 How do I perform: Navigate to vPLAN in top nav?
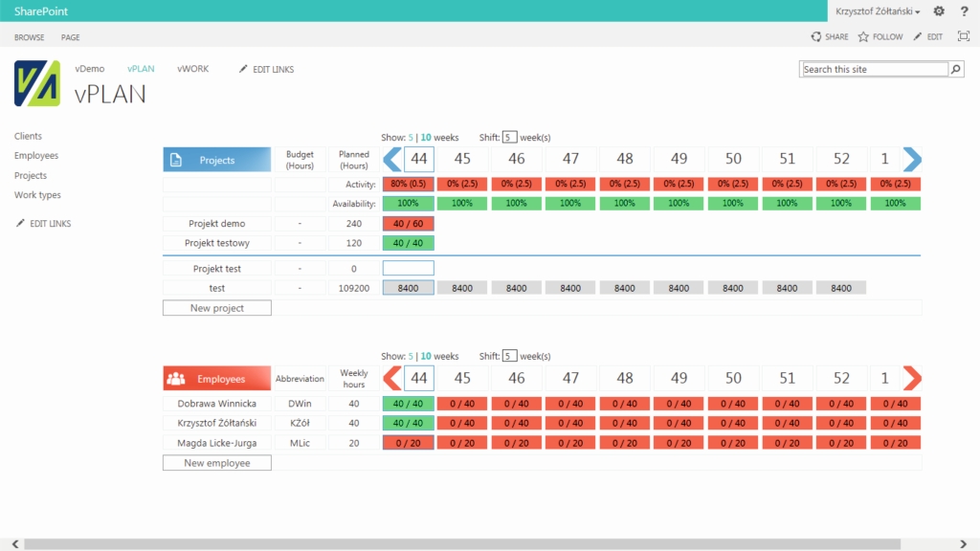pos(141,69)
